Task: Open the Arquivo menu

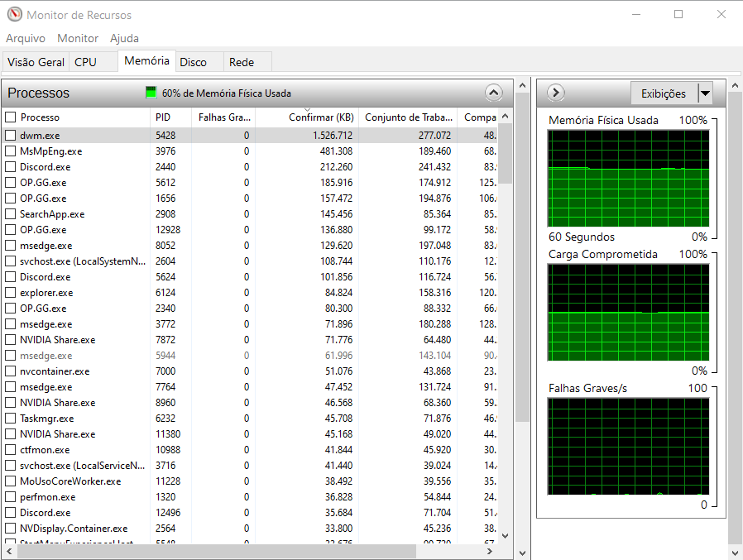Action: pos(26,38)
